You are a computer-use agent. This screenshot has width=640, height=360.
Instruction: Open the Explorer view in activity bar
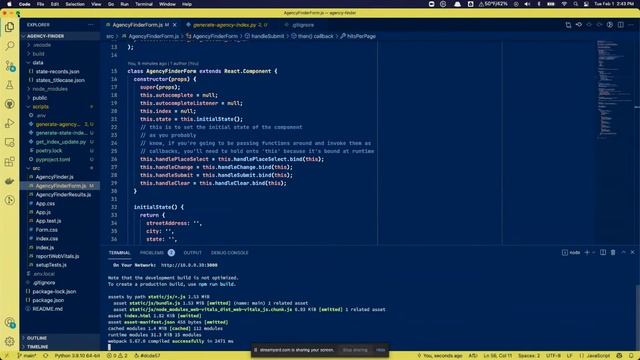pos(10,27)
